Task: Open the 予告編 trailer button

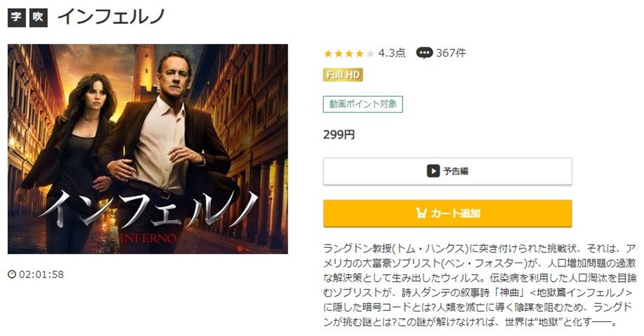Action: [x=448, y=171]
